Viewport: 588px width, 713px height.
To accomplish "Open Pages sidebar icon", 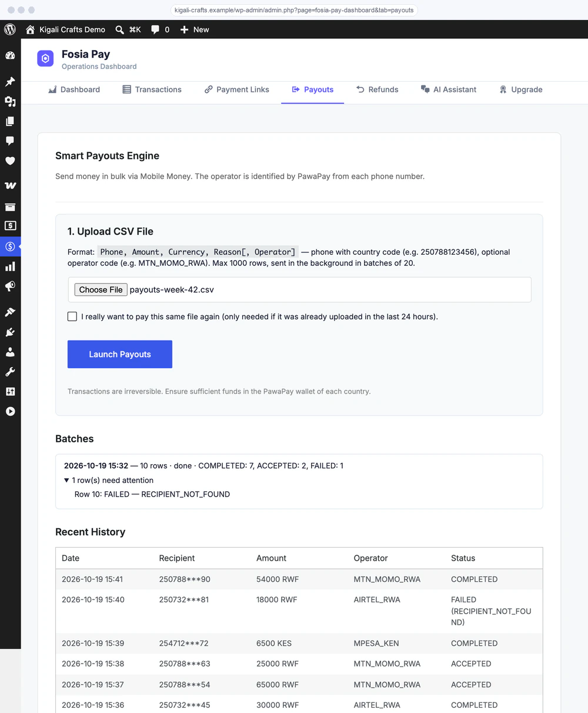I will click(10, 121).
